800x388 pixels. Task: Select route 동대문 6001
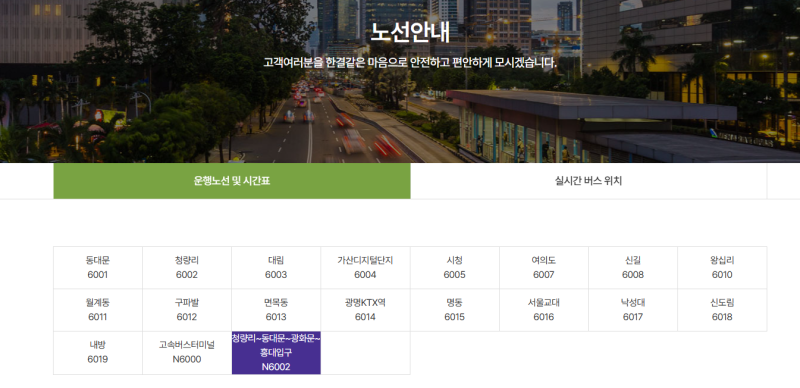click(98, 268)
